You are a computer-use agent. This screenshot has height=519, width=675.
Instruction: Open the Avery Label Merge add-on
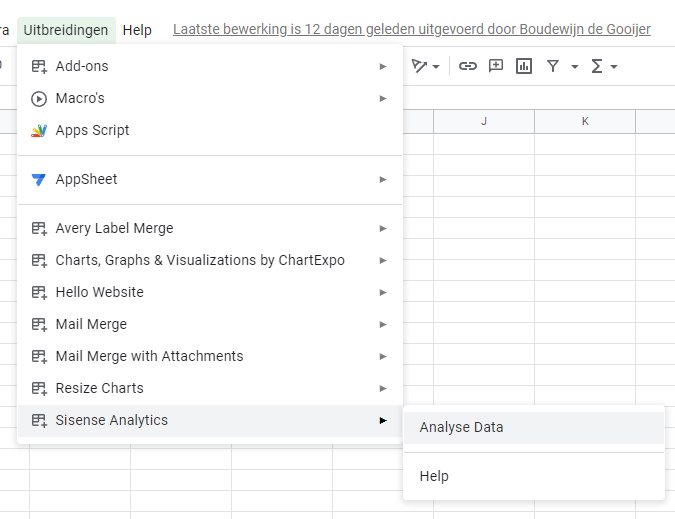pyautogui.click(x=210, y=228)
